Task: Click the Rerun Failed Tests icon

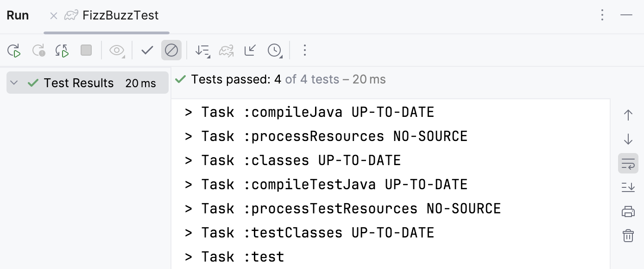Action: [38, 50]
